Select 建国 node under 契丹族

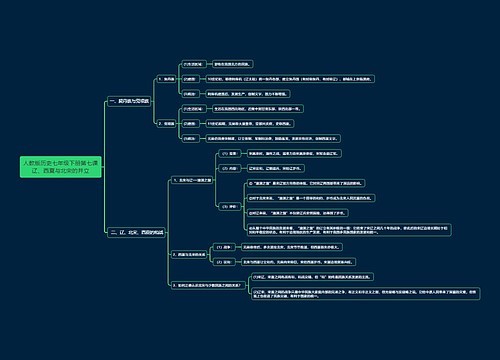(x=190, y=79)
